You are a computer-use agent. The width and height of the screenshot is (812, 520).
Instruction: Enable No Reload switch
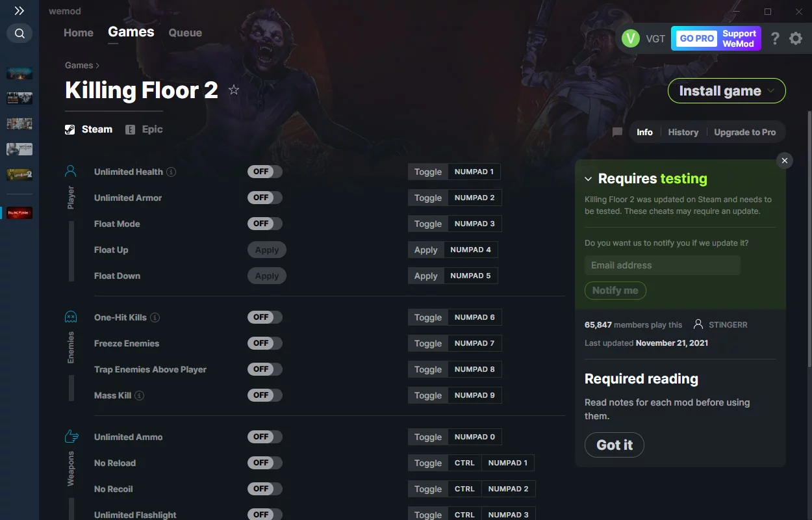tap(265, 463)
